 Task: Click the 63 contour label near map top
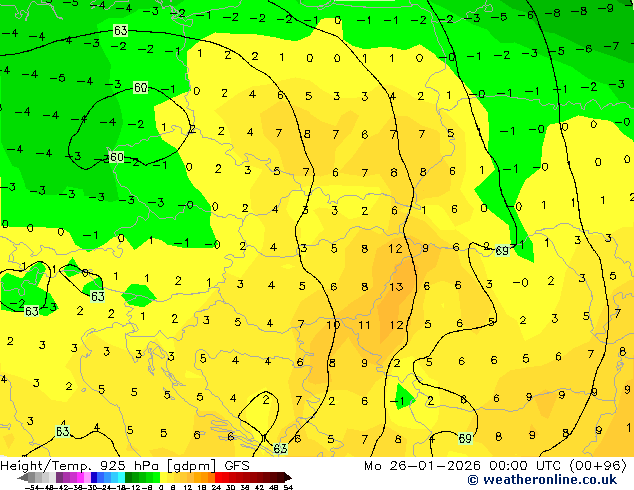pos(120,30)
